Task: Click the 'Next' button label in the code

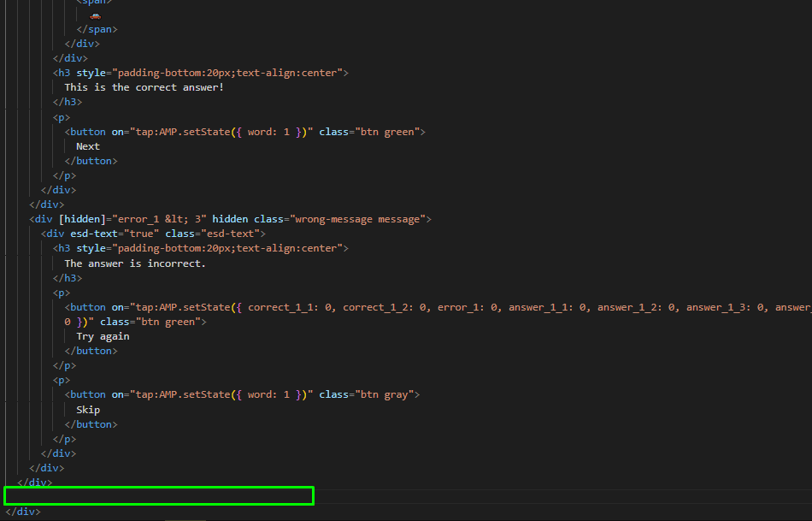Action: click(87, 145)
